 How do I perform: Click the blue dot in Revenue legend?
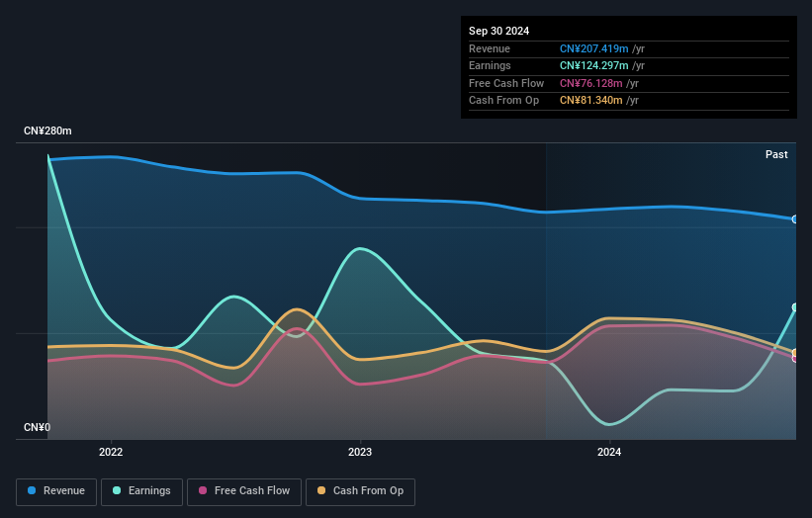click(x=33, y=491)
